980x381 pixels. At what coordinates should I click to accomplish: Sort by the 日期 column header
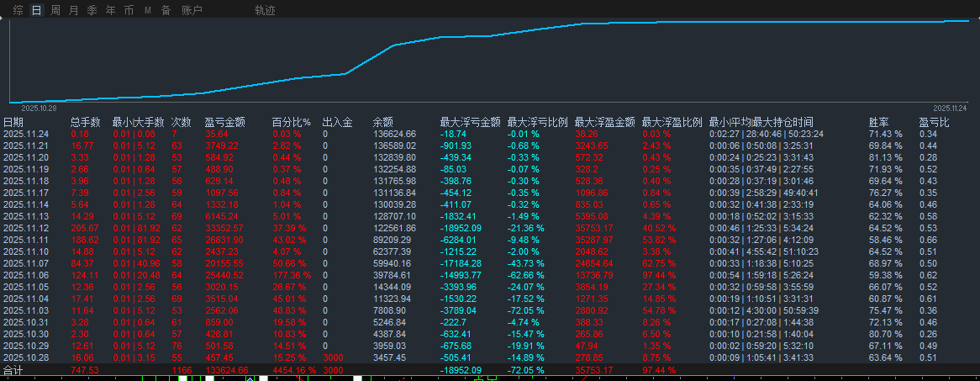(13, 123)
